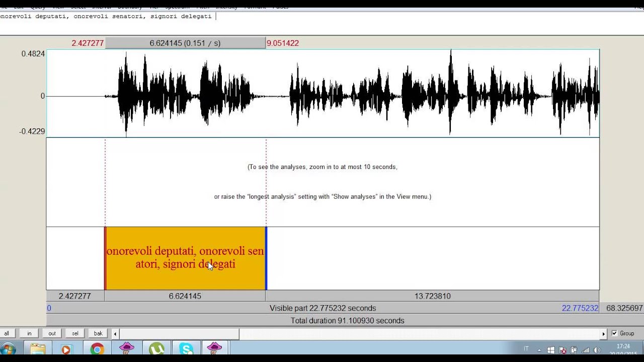Toggle the Group checkbox
This screenshot has height=362, width=644.
tap(614, 333)
